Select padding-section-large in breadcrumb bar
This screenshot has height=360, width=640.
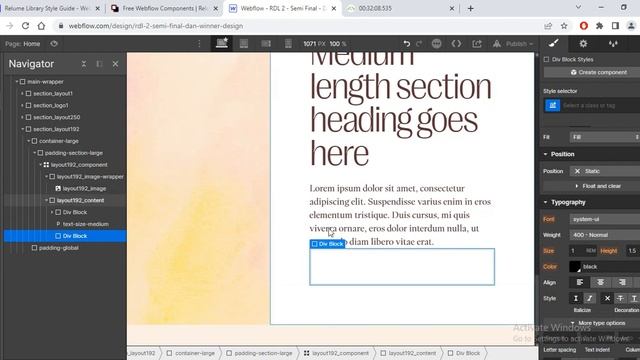[x=259, y=353]
